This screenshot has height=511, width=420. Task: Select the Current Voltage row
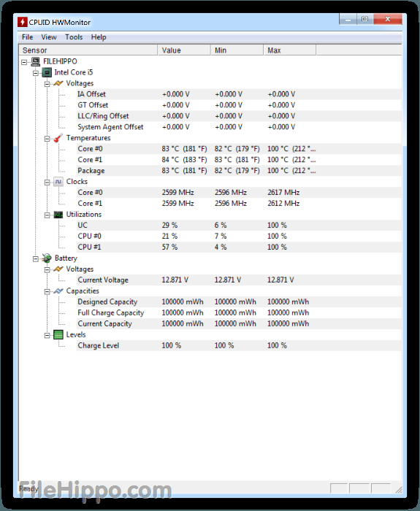click(239, 280)
